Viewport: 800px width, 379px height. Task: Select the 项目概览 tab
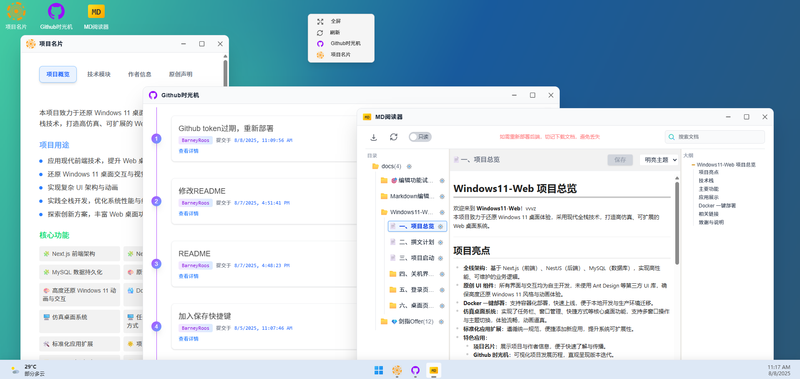tap(58, 74)
